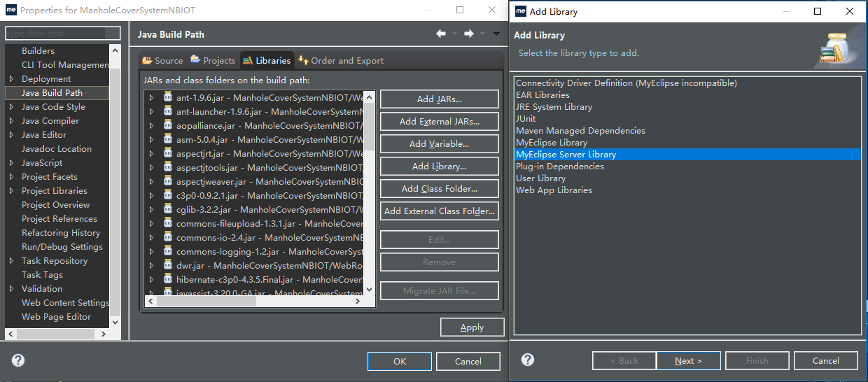The width and height of the screenshot is (868, 382).
Task: Click the back navigation arrow in Java Build Path header
Action: tap(440, 34)
